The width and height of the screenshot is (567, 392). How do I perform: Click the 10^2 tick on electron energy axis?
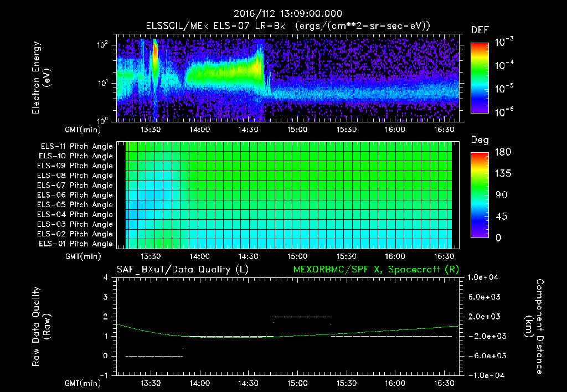point(102,44)
